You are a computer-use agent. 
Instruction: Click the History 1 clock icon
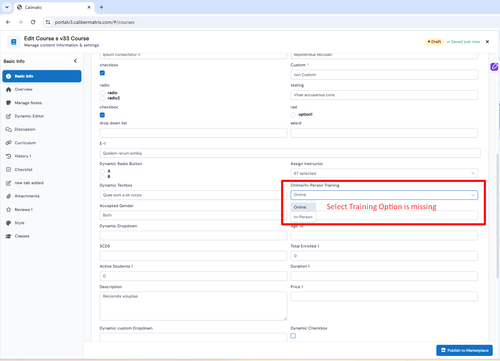(9, 156)
